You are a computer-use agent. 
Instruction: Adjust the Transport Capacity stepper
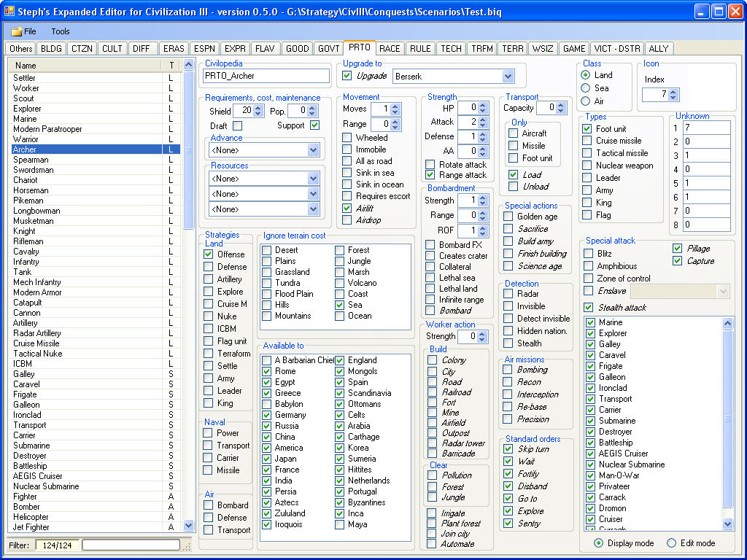point(561,108)
